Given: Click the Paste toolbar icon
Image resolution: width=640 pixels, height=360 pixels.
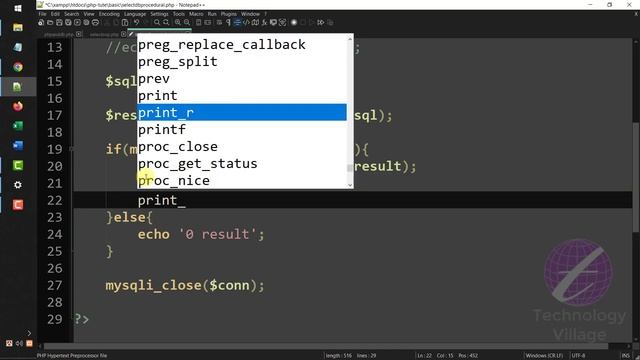Looking at the screenshot, I should [x=125, y=22].
